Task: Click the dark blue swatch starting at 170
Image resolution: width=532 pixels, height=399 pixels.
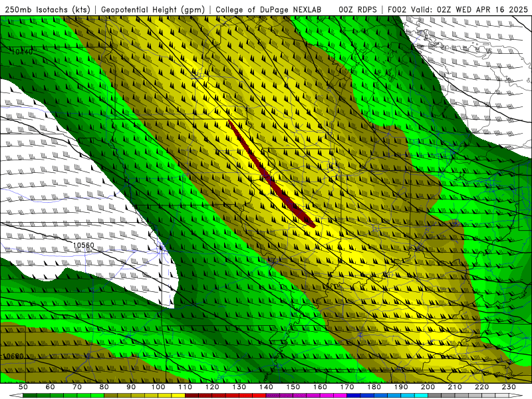Action: (x=354, y=396)
